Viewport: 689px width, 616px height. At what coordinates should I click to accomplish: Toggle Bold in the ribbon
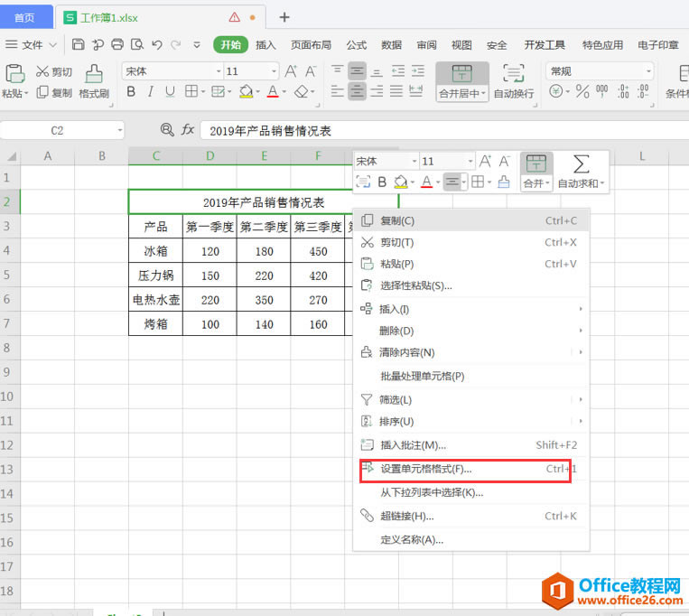click(131, 91)
